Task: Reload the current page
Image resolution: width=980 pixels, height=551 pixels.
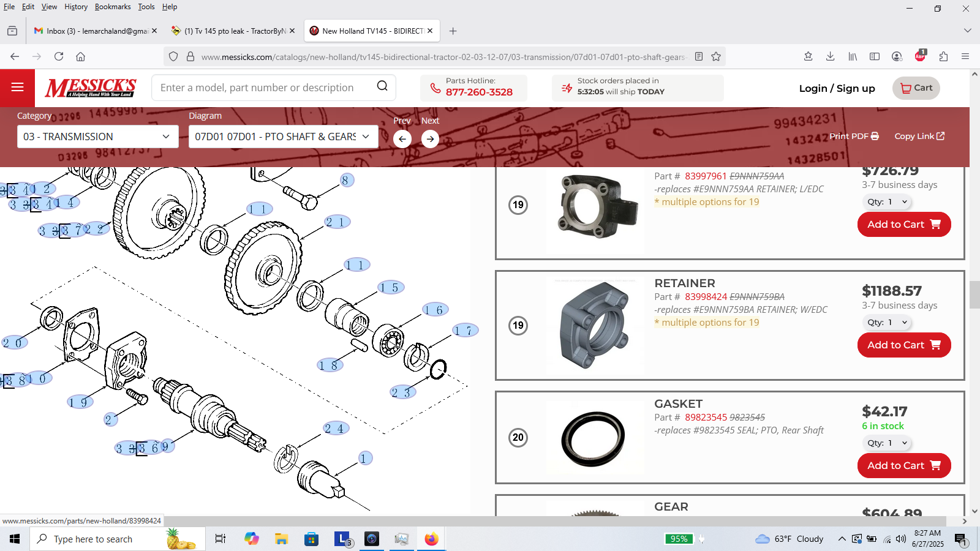Action: [59, 56]
